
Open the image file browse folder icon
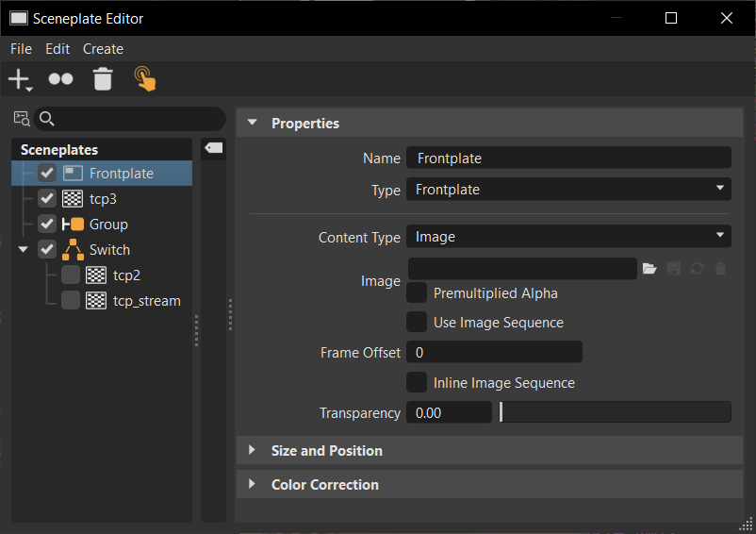[x=649, y=269]
